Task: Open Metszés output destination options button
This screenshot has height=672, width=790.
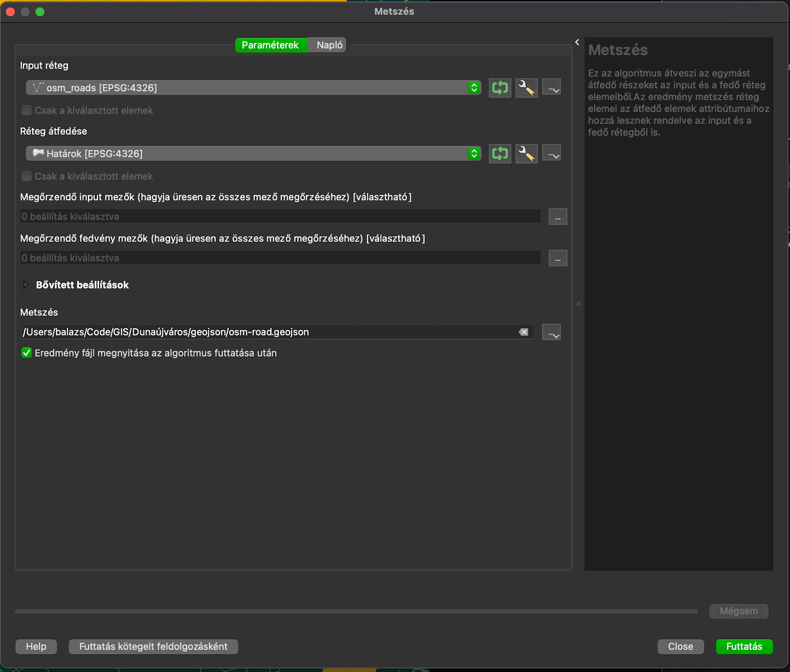Action: click(x=552, y=332)
